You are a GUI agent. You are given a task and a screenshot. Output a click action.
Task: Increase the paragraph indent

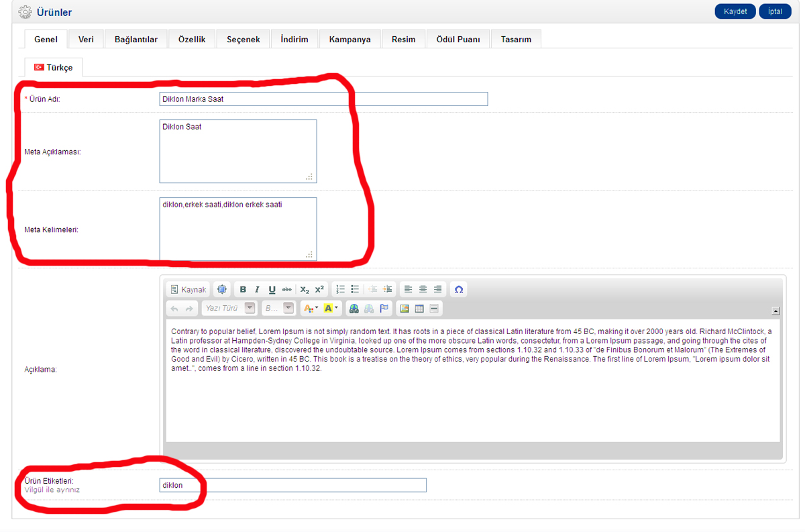387,289
